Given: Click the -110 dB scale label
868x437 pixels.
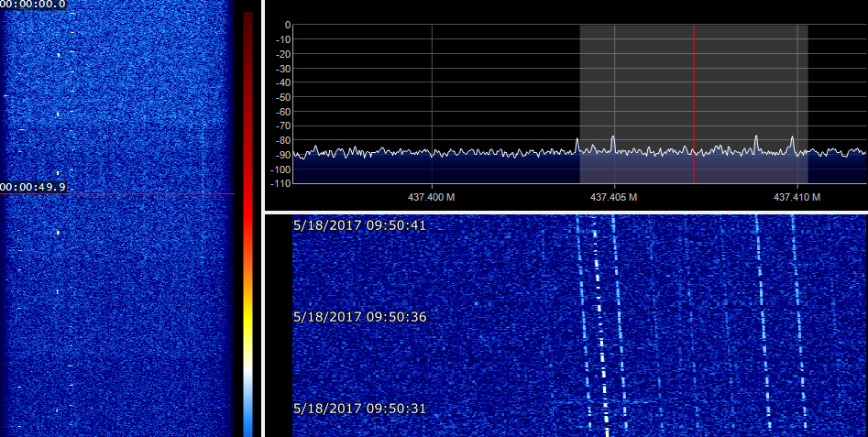Looking at the screenshot, I should (281, 183).
